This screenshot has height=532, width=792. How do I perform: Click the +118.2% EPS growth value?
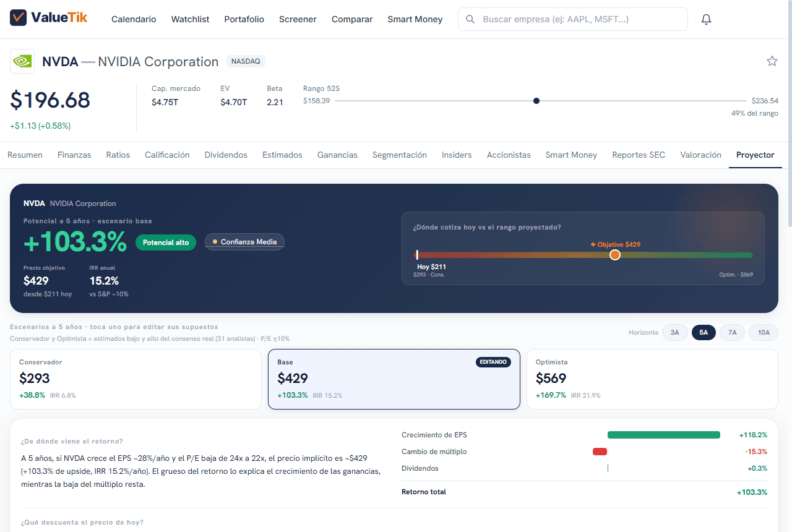click(x=753, y=435)
